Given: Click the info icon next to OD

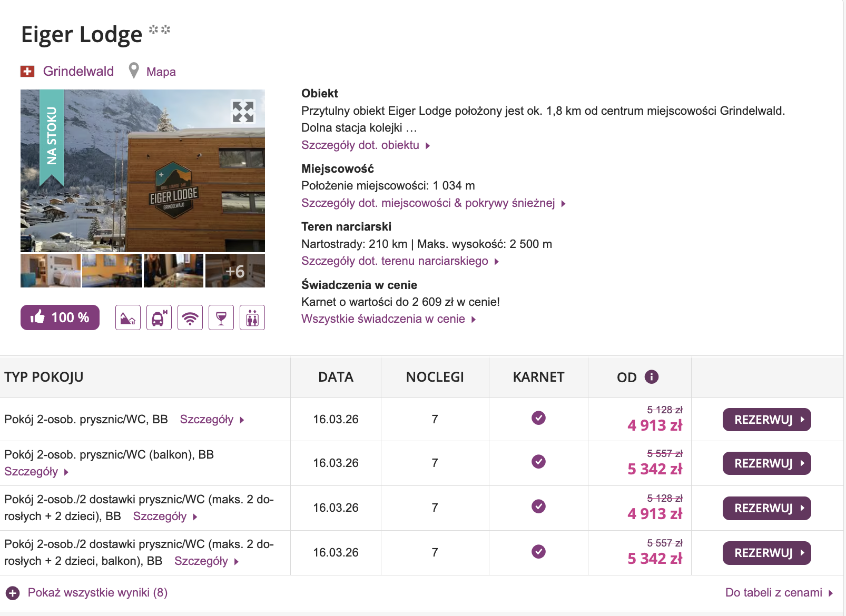Looking at the screenshot, I should point(652,377).
